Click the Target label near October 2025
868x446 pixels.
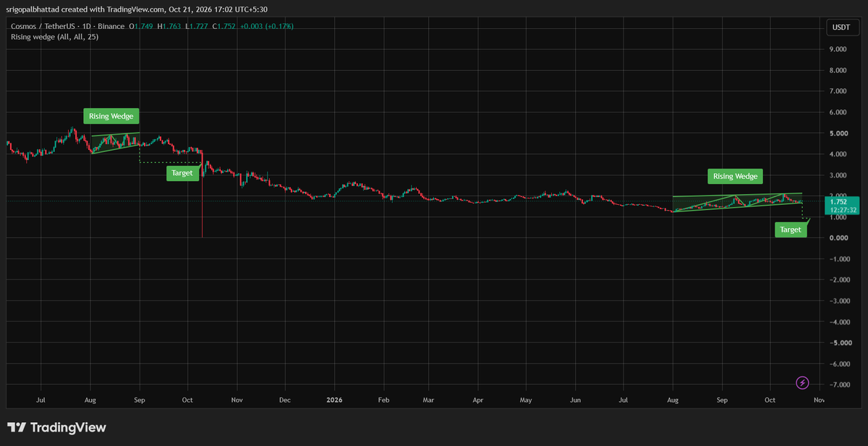coord(182,173)
